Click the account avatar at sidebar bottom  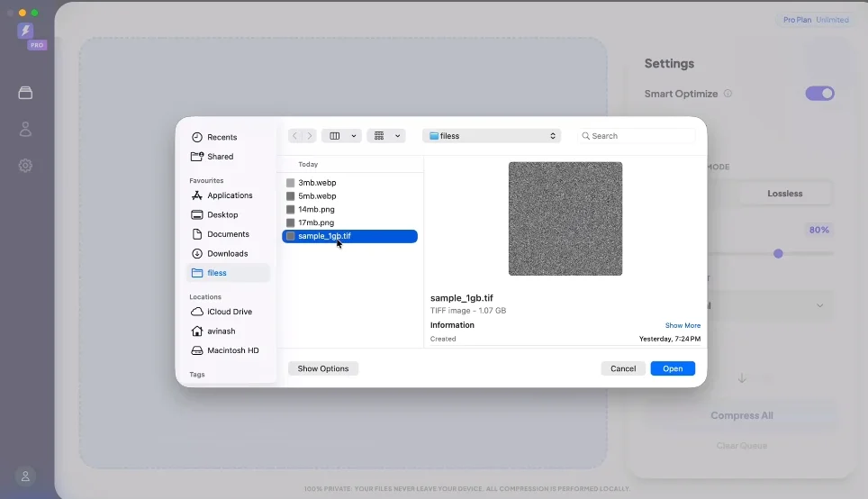click(x=25, y=476)
